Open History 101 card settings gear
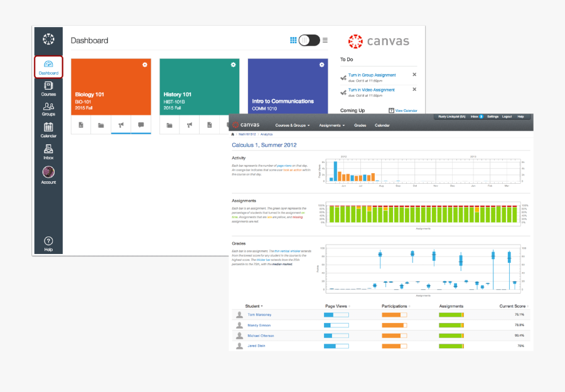This screenshot has width=565, height=392. click(234, 65)
